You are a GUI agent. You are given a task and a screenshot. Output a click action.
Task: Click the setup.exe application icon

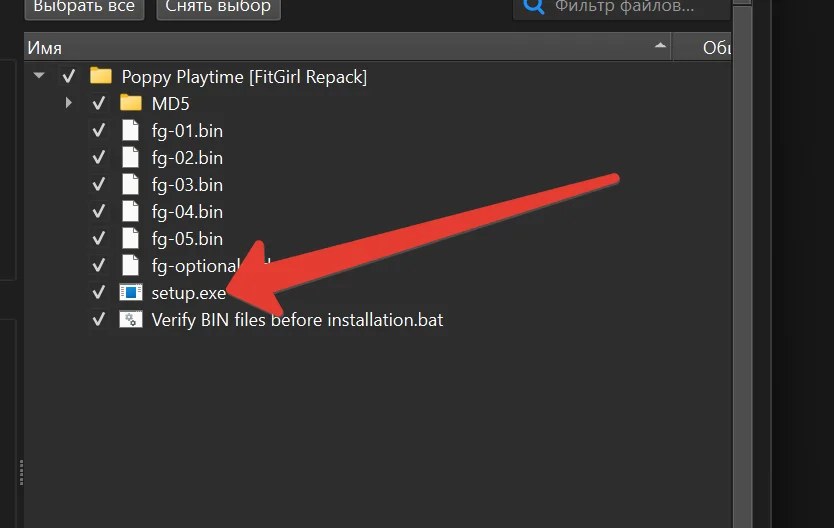pos(130,293)
